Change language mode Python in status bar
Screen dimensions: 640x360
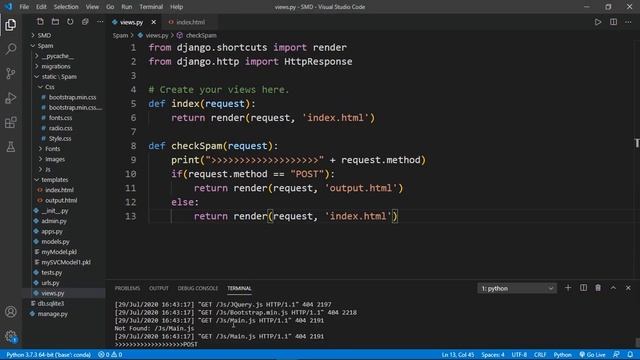pyautogui.click(x=562, y=355)
